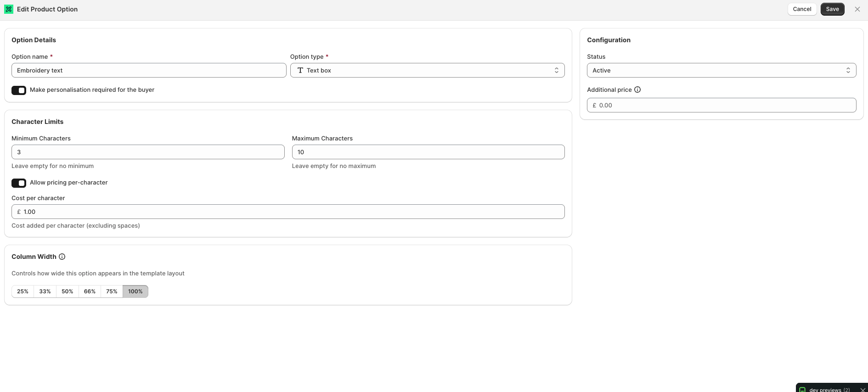
Task: Click the green app logo icon
Action: click(x=9, y=9)
